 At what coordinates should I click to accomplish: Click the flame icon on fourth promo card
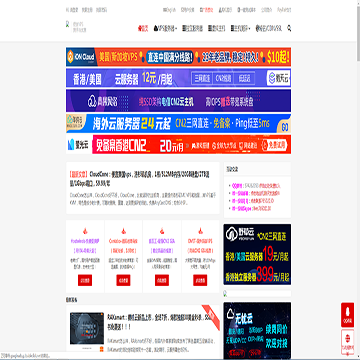(200, 231)
